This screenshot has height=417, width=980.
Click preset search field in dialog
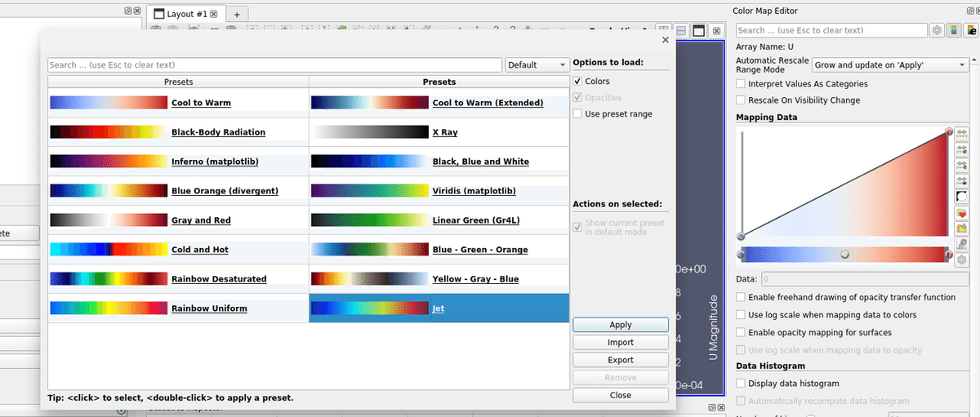(274, 65)
